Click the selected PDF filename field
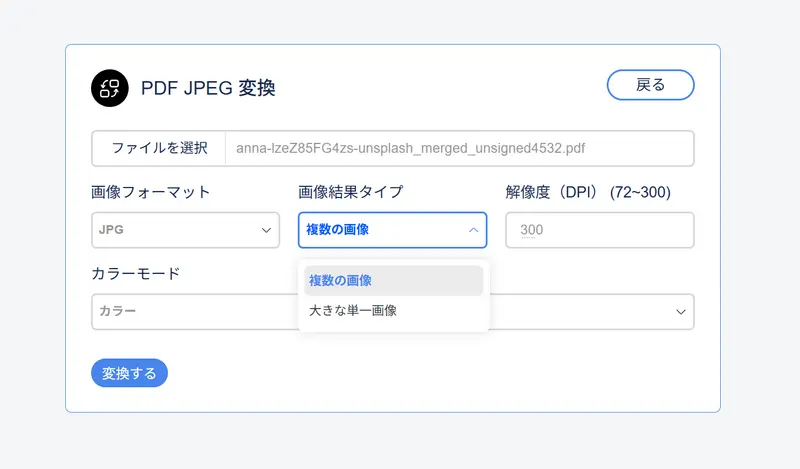800x469 pixels. [x=459, y=149]
